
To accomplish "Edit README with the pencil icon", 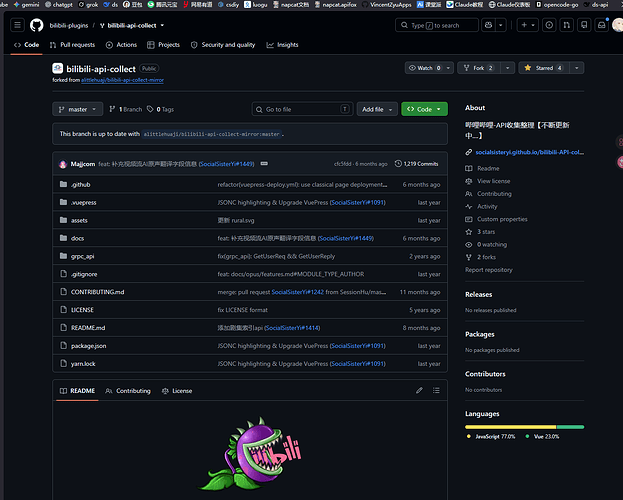I will pyautogui.click(x=419, y=391).
